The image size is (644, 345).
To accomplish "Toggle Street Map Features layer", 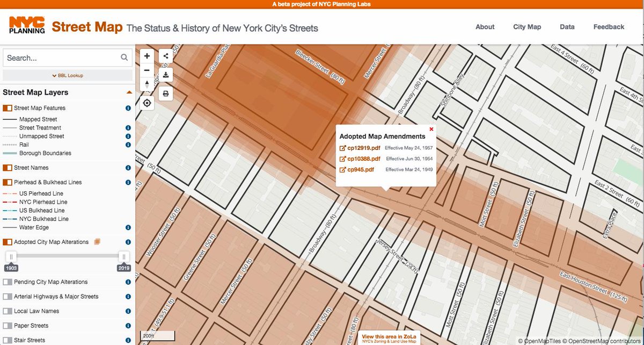I will pos(8,108).
